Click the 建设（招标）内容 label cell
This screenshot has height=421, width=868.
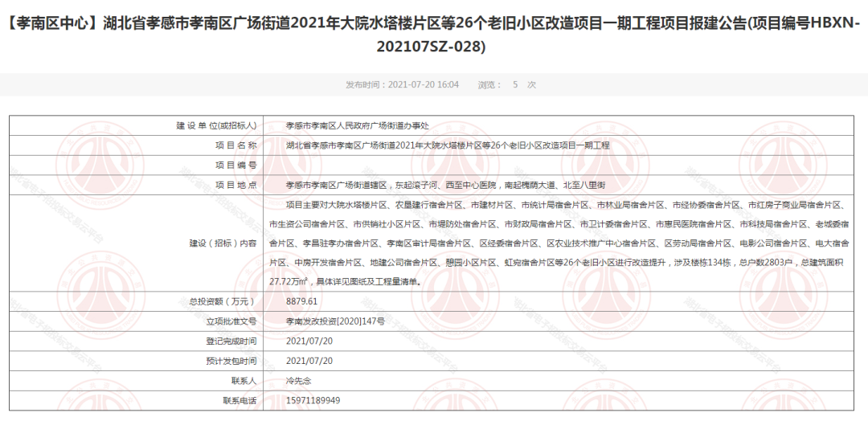point(223,243)
